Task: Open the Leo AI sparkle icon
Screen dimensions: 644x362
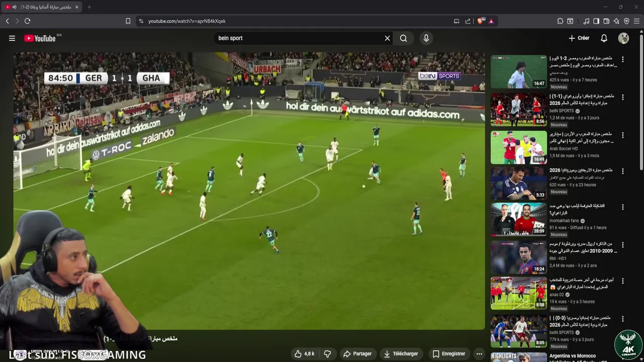Action: tap(616, 21)
